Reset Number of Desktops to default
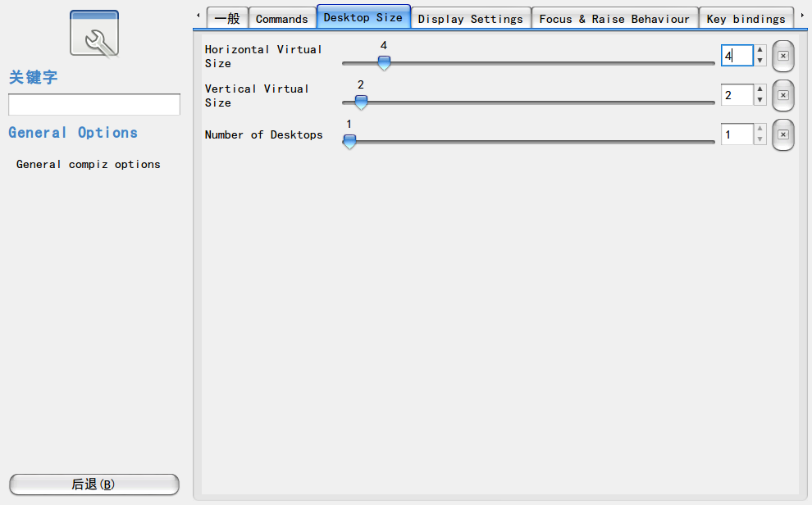Viewport: 812px width, 505px height. (x=783, y=134)
